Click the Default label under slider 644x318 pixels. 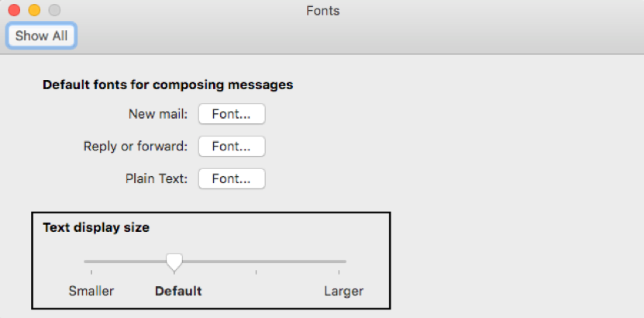[x=178, y=292]
